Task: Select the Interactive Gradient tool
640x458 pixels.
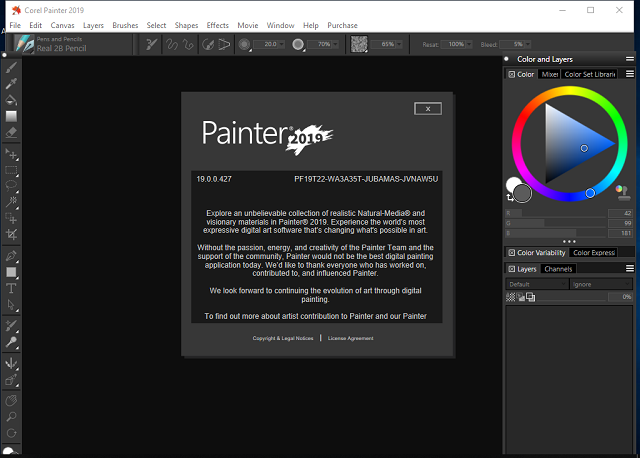Action: (x=11, y=116)
